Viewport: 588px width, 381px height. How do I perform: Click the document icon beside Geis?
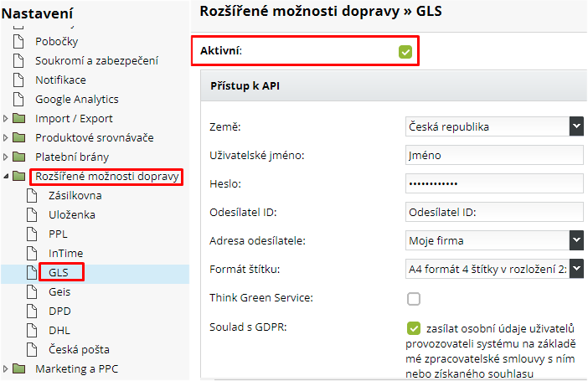[33, 291]
